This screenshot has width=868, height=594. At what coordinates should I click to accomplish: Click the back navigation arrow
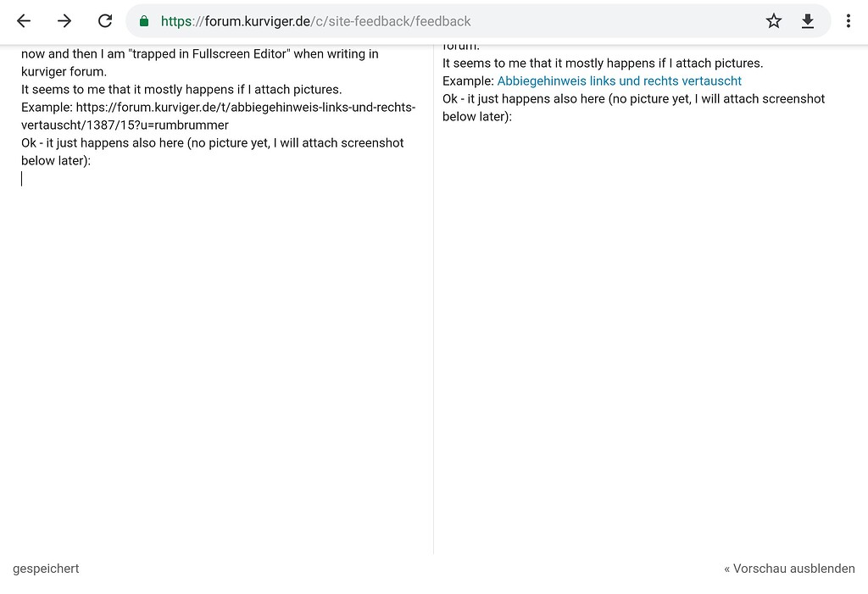(23, 21)
